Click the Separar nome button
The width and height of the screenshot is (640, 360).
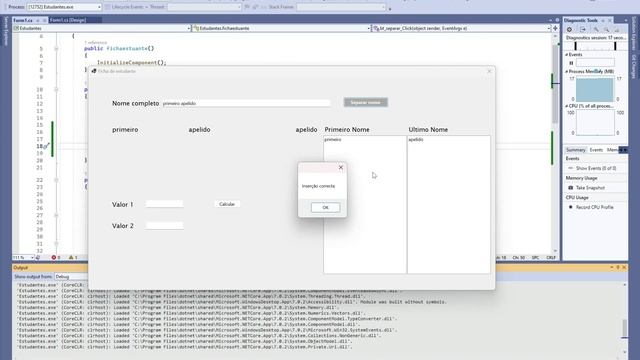pos(366,102)
